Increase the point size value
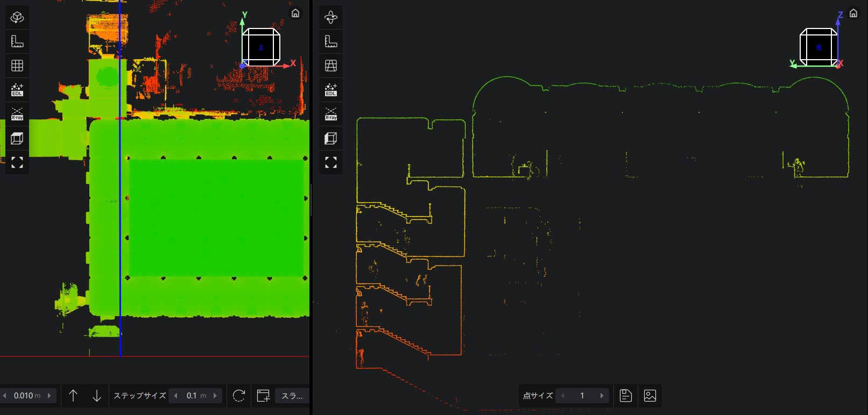This screenshot has height=415, width=868. coord(602,396)
